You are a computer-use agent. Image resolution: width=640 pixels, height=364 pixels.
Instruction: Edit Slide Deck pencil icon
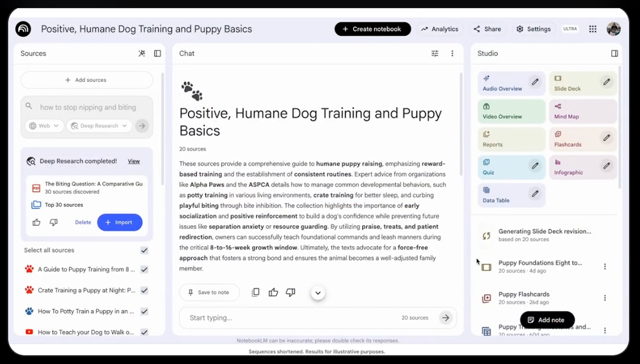click(x=606, y=82)
